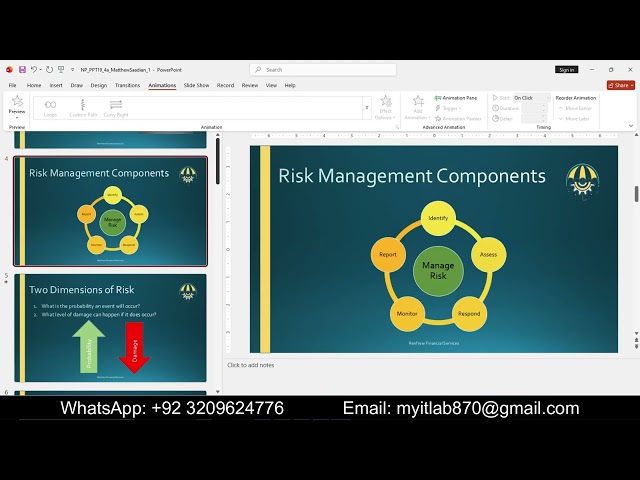The image size is (640, 480).
Task: Click the slide title Risk Management Components
Action: tap(412, 176)
